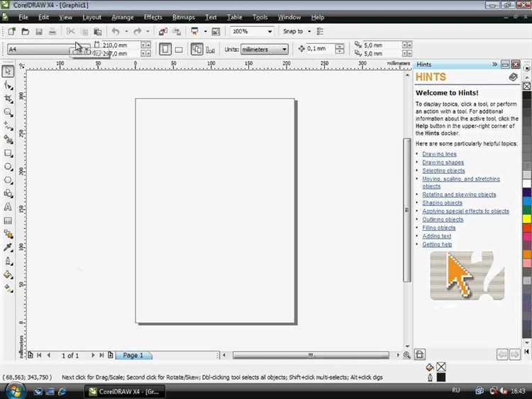This screenshot has width=532, height=399.
Task: Toggle apply layout to all pages
Action: click(x=196, y=49)
